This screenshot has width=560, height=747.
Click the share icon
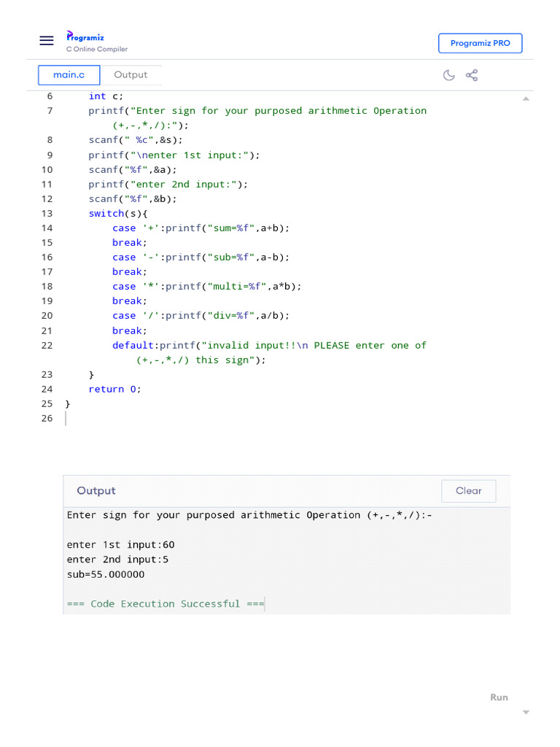pos(472,75)
